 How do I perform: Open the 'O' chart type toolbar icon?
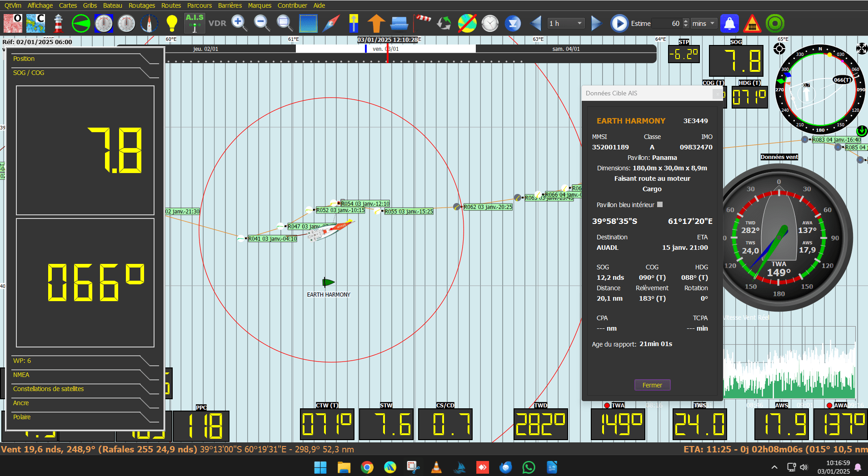pyautogui.click(x=13, y=23)
